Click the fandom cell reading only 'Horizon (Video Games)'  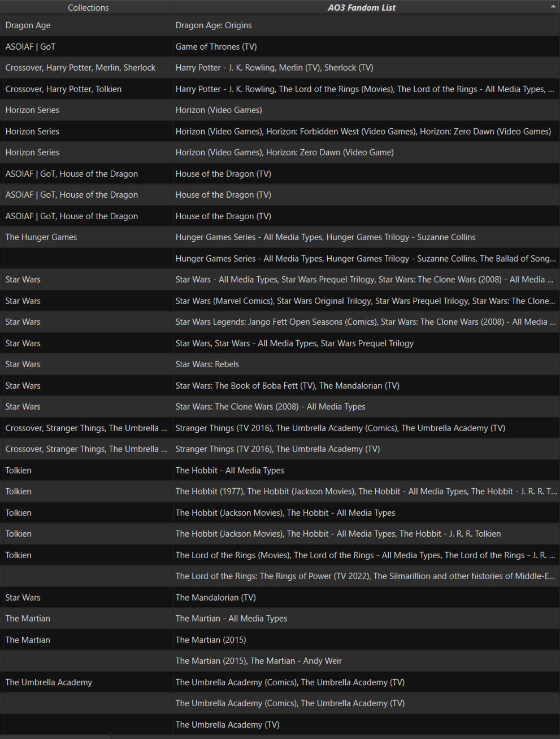point(366,110)
